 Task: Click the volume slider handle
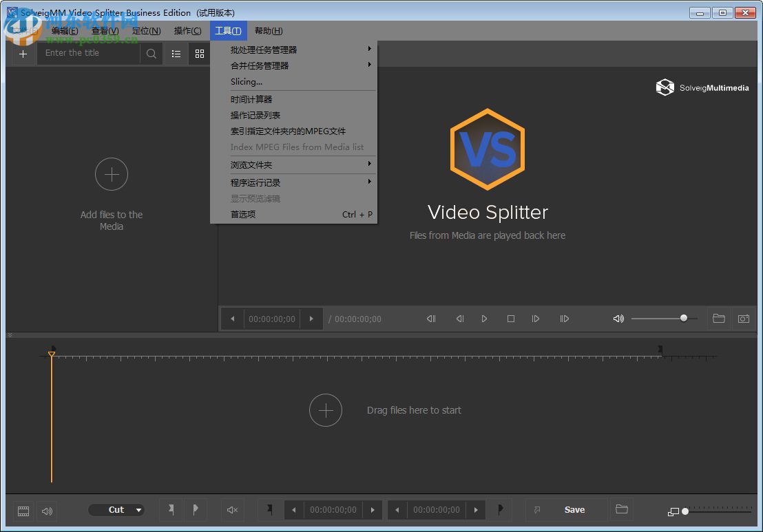pos(683,318)
